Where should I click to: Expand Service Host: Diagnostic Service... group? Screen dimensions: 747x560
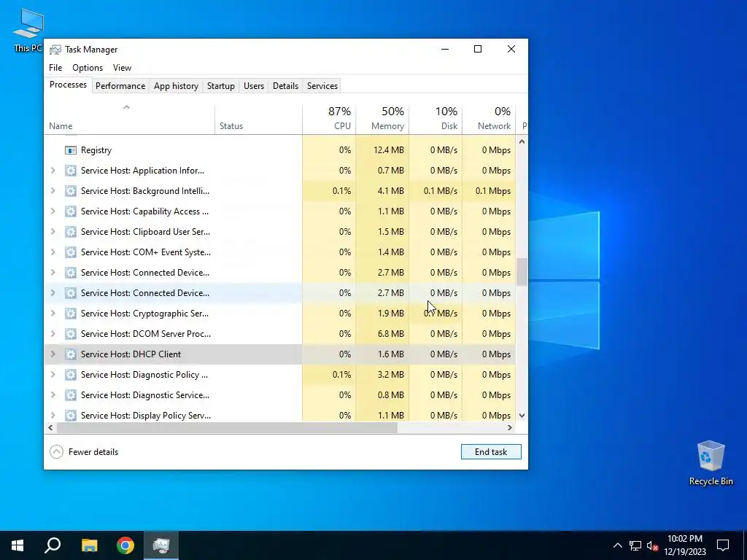[53, 395]
